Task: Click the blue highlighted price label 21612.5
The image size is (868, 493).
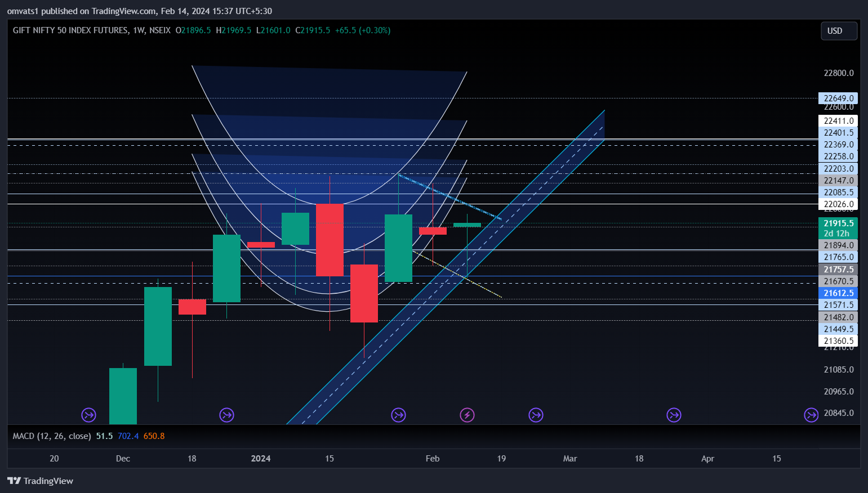Action: (x=838, y=293)
